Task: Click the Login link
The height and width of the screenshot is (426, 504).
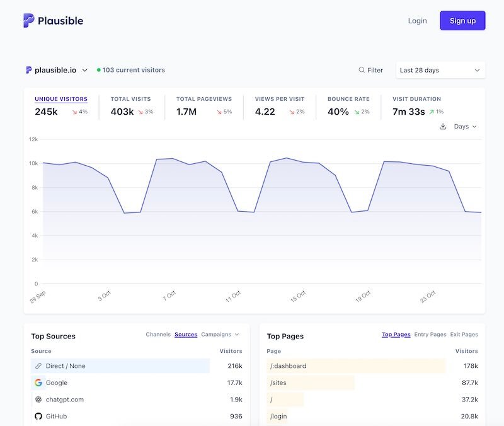Action: [417, 20]
